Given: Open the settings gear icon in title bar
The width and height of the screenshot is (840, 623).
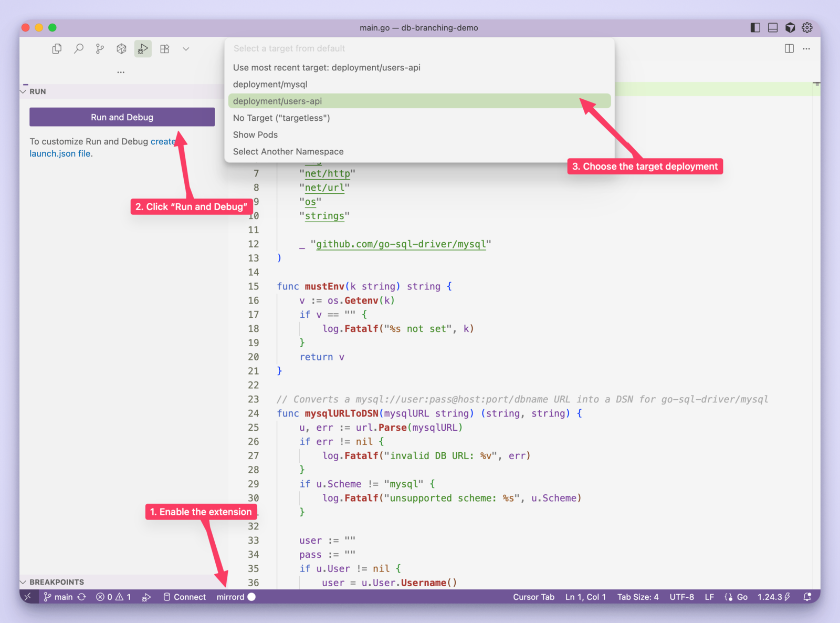Looking at the screenshot, I should 807,27.
